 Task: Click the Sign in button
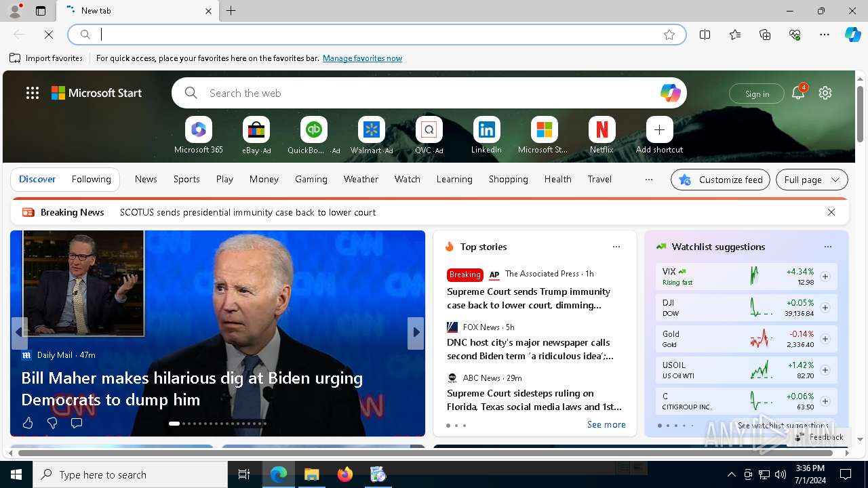[757, 94]
